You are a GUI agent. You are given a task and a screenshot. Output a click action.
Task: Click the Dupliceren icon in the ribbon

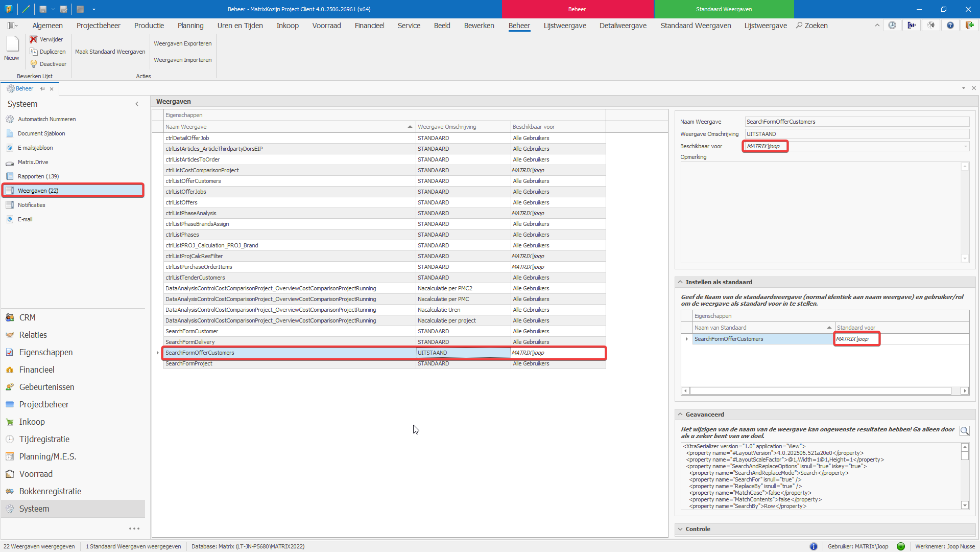[x=34, y=52]
